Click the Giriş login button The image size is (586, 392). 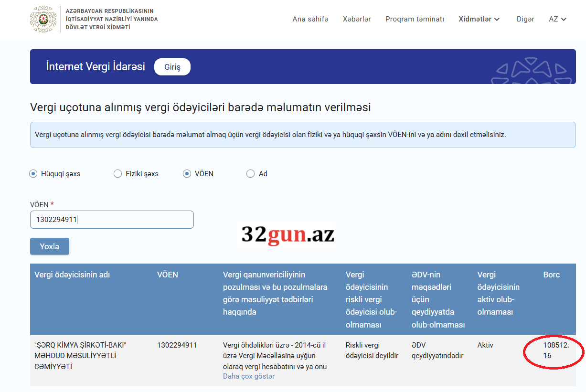(172, 67)
